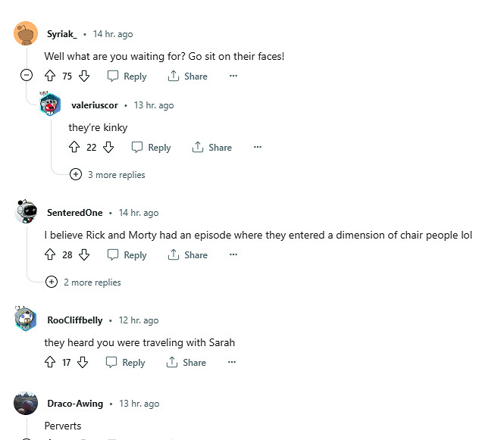Upvote SenteredOne's Rick and Morty comment
The width and height of the screenshot is (504, 440).
click(x=50, y=254)
